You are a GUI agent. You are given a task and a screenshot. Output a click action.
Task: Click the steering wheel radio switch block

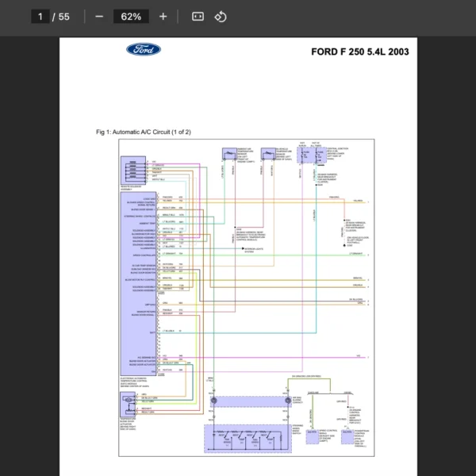(248, 439)
